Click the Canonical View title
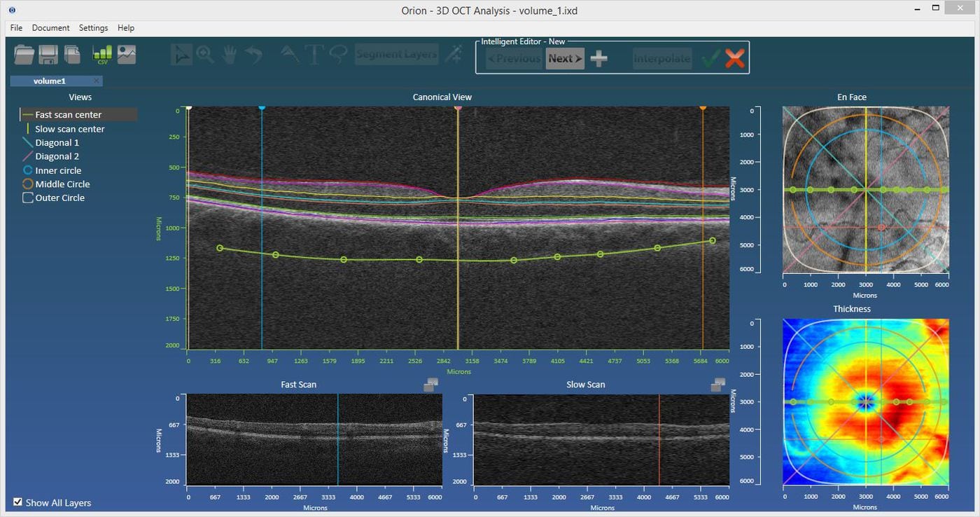Screen dimensions: 980x517 (442, 97)
